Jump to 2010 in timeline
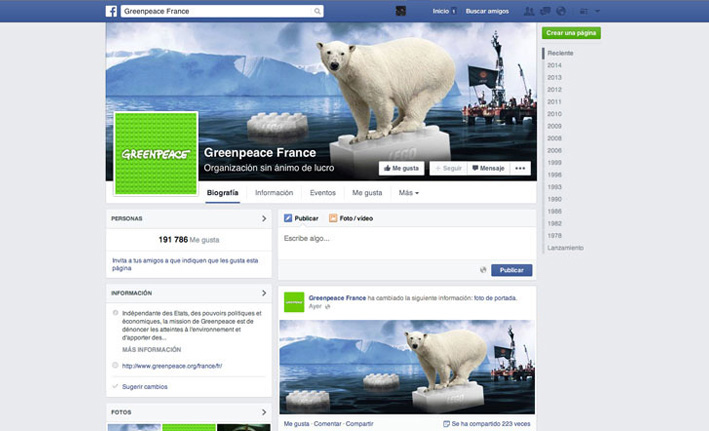This screenshot has width=709, height=431. point(554,114)
